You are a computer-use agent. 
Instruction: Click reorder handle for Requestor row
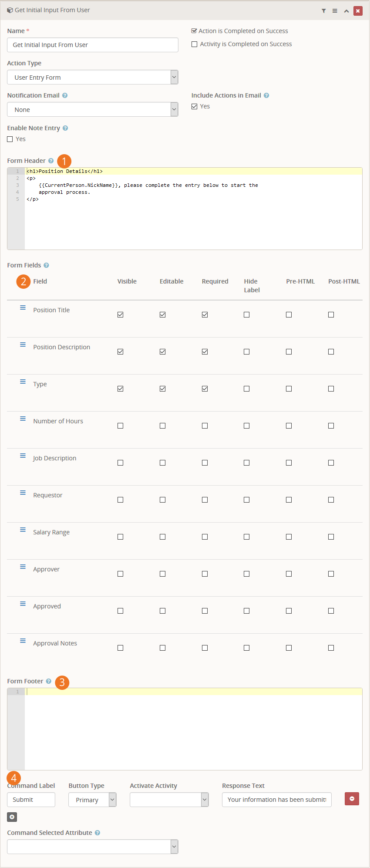click(23, 493)
